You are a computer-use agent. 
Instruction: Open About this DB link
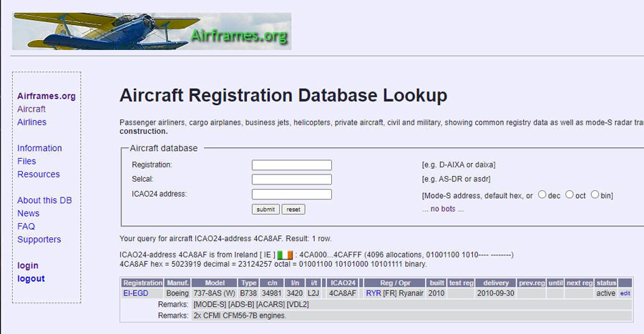pyautogui.click(x=44, y=200)
